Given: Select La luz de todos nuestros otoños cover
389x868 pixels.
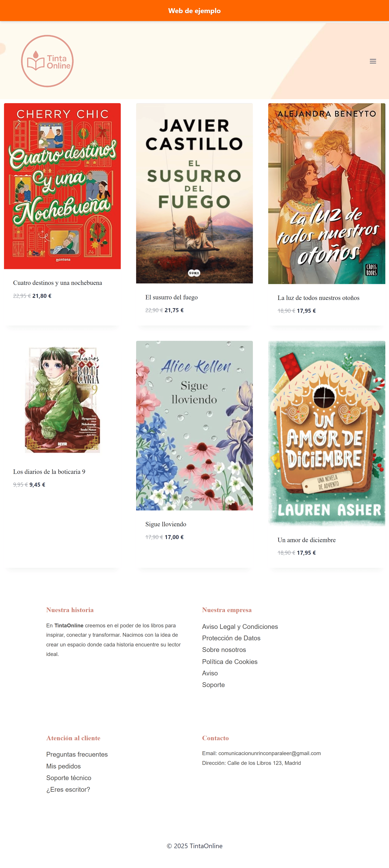Looking at the screenshot, I should (x=326, y=193).
